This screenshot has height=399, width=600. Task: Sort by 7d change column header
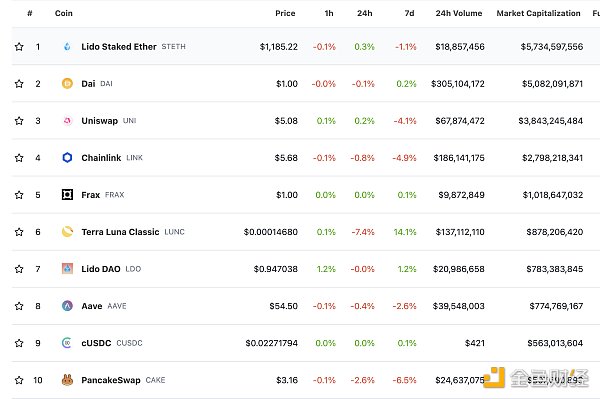pyautogui.click(x=409, y=13)
